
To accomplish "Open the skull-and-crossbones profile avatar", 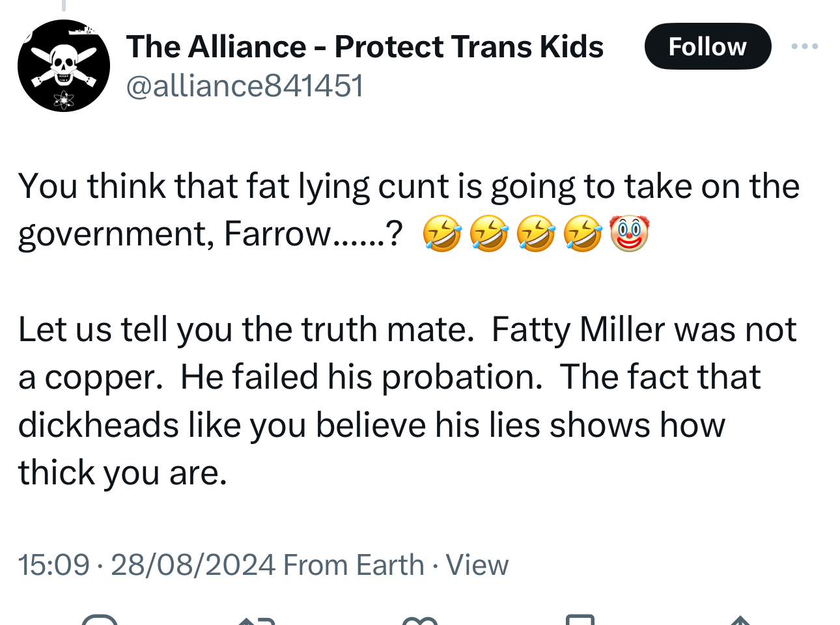I will (64, 66).
